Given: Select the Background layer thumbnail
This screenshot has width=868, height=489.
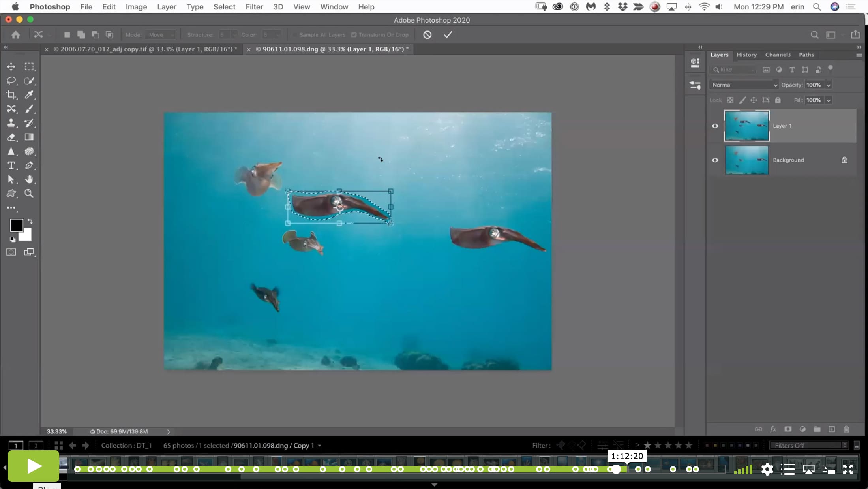Looking at the screenshot, I should (746, 160).
